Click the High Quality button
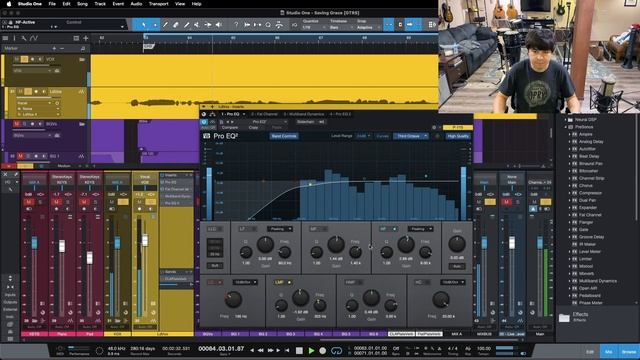This screenshot has width=640, height=360. [458, 136]
